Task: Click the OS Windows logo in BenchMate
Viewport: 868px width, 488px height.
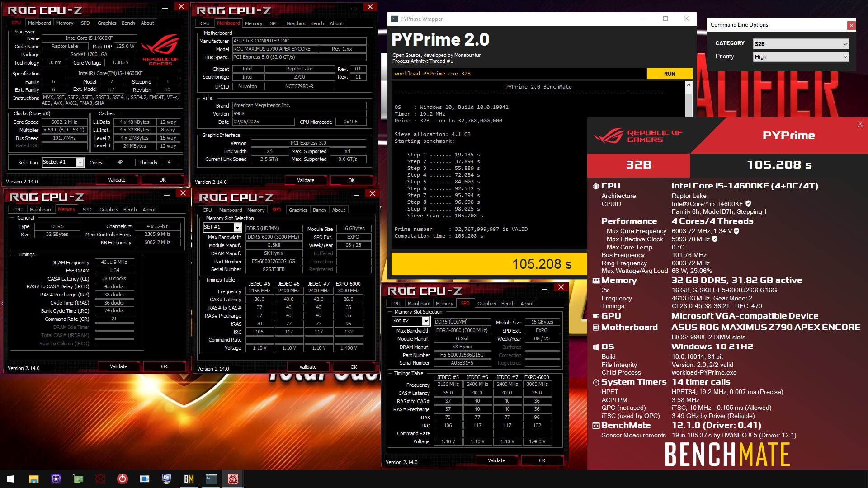Action: tap(596, 347)
